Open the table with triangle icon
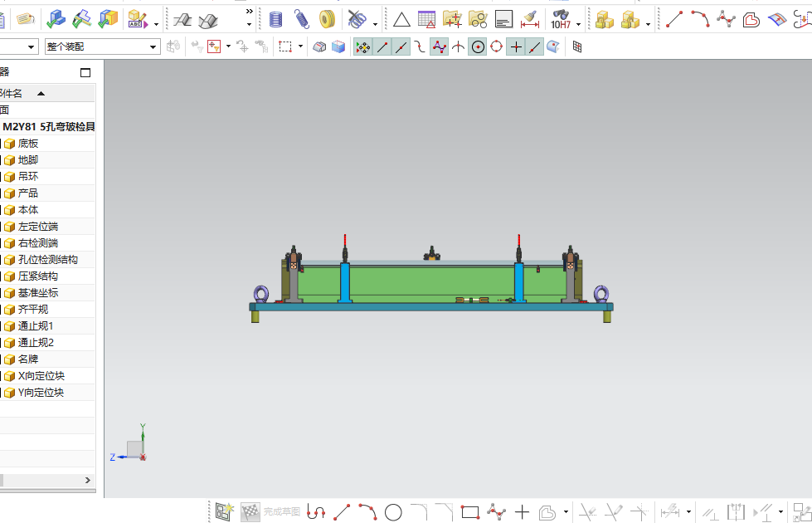This screenshot has height=523, width=812. click(426, 20)
